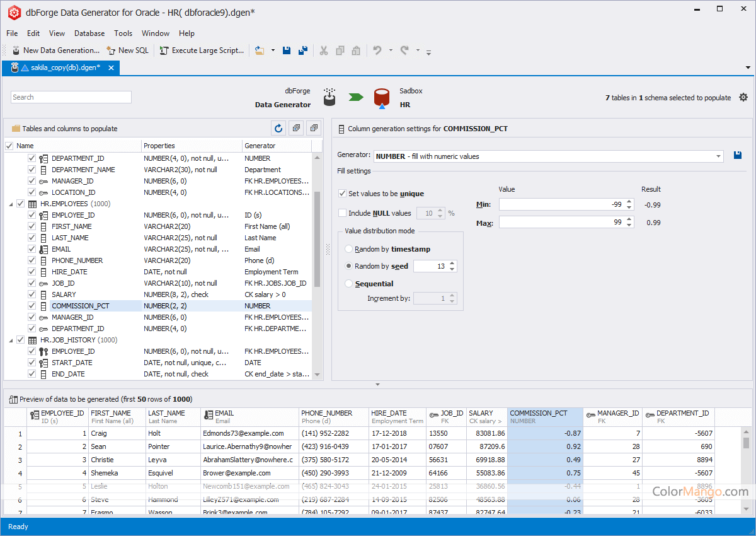Image resolution: width=756 pixels, height=536 pixels.
Task: Click the Undo arrow icon
Action: click(377, 50)
